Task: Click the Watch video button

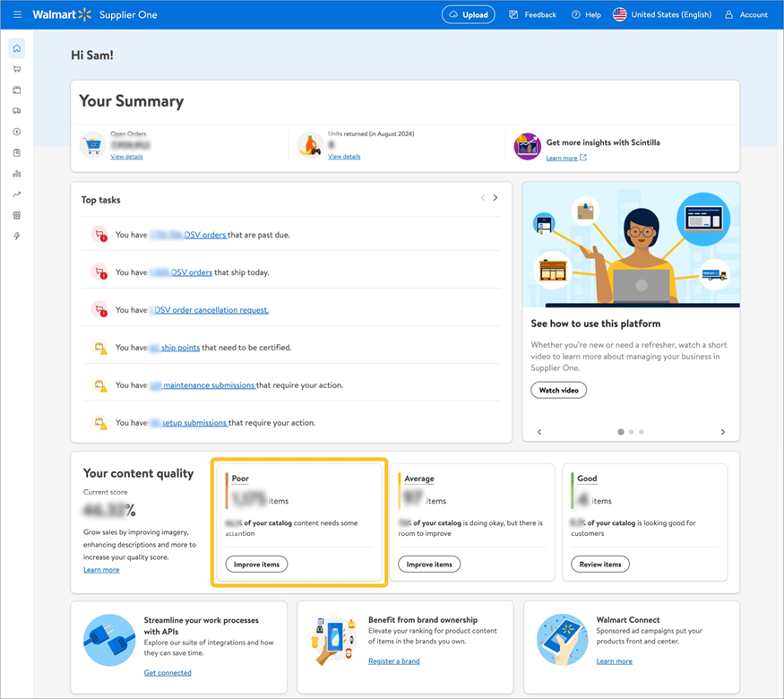Action: (x=558, y=390)
